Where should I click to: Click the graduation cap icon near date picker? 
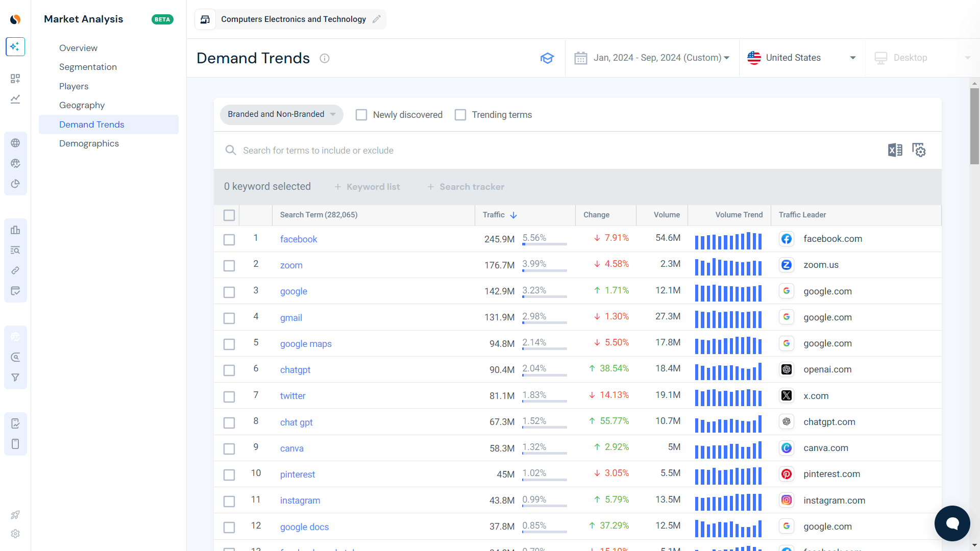click(548, 58)
